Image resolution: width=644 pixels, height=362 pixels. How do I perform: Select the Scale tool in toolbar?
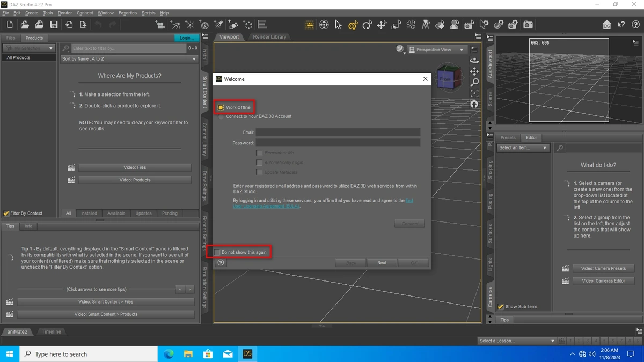click(x=396, y=25)
